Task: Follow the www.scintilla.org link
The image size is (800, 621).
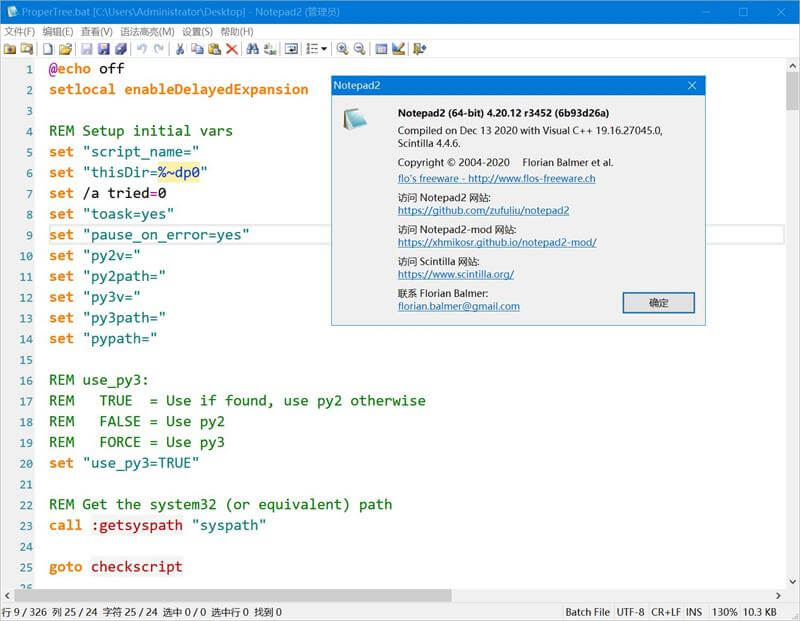Action: [x=456, y=275]
